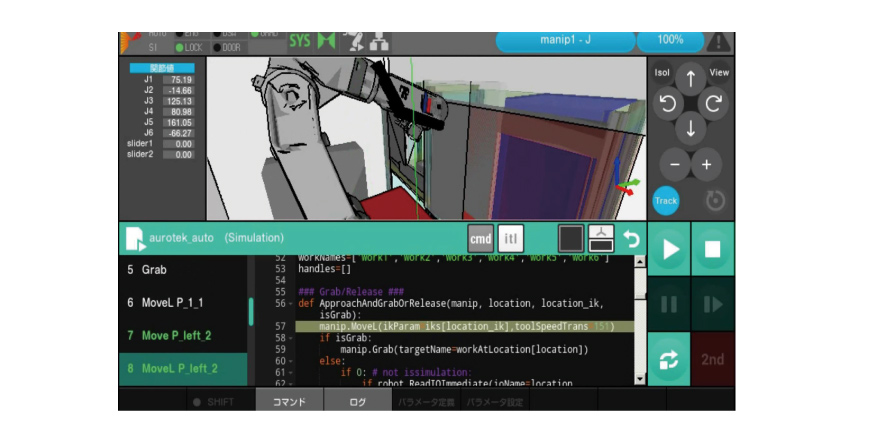
Task: Click the aurotek_auto program name
Action: coord(181,238)
